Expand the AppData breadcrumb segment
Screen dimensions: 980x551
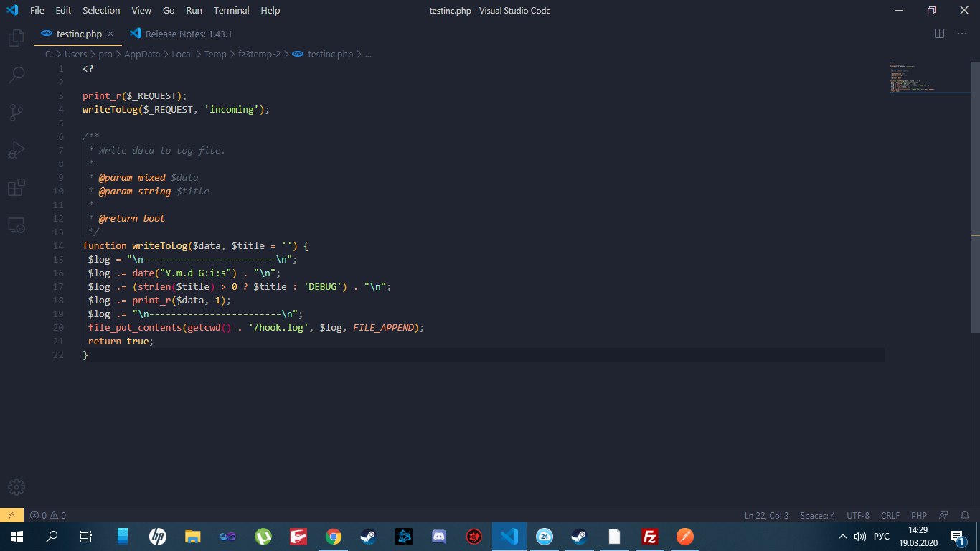pyautogui.click(x=142, y=54)
